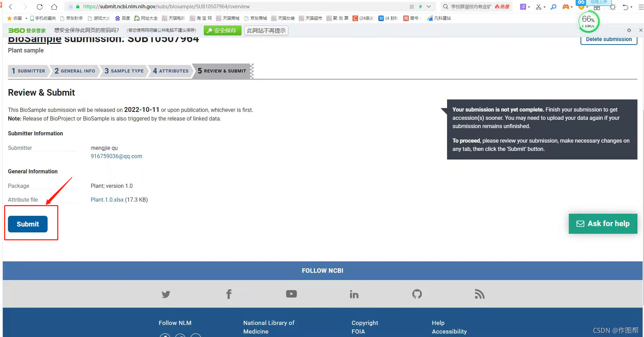Open NCBI Twitter icon in footer
The image size is (644, 337).
click(x=166, y=294)
